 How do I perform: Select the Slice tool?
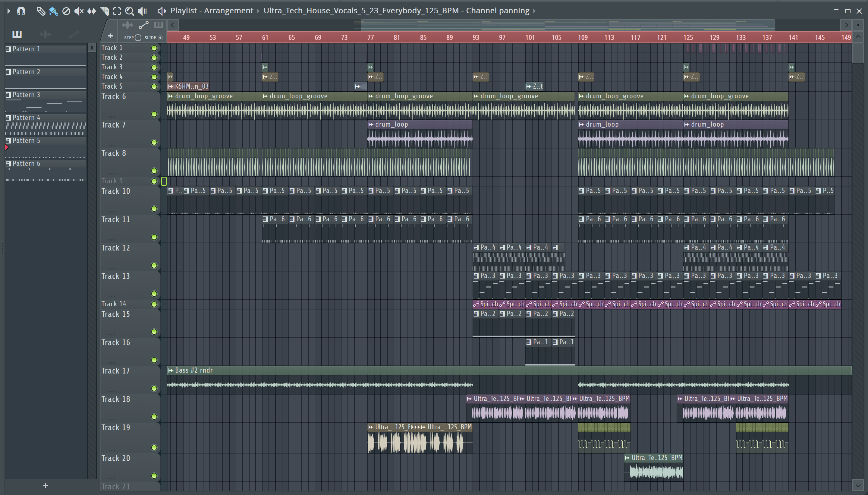[x=104, y=11]
